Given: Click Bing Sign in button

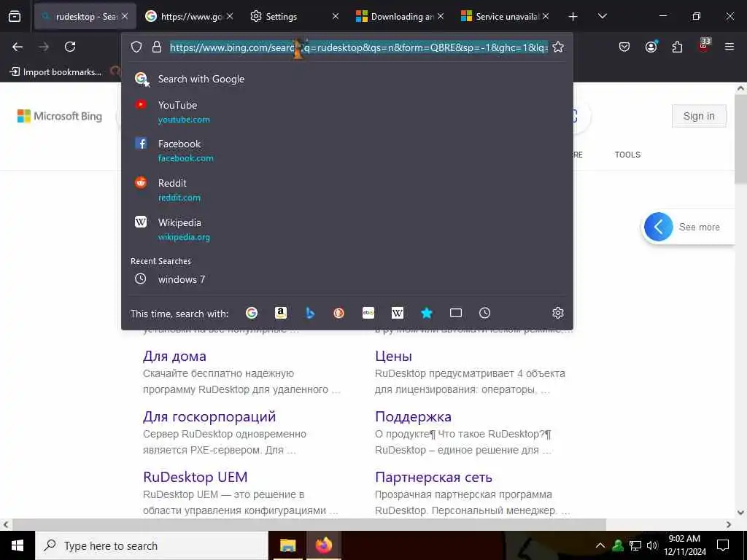Looking at the screenshot, I should click(x=699, y=116).
